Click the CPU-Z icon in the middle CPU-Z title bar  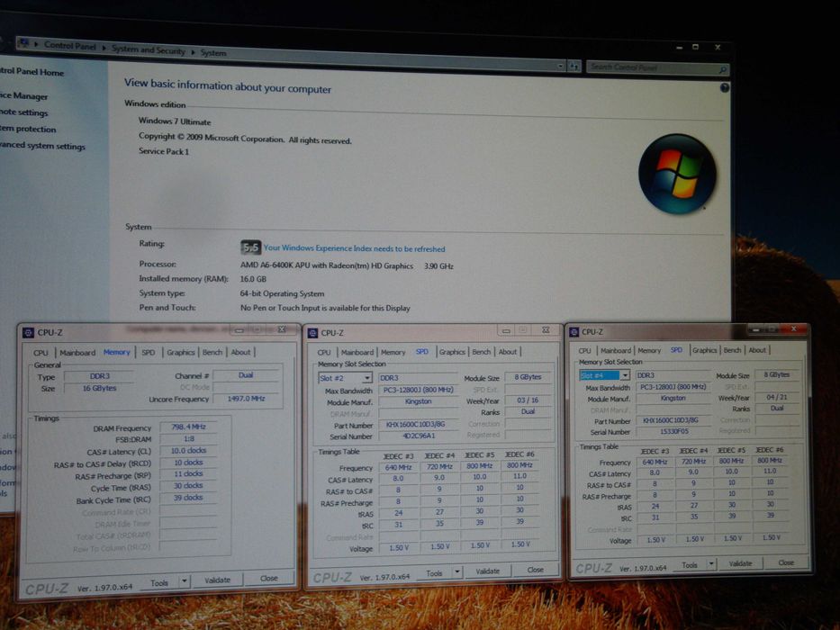[312, 333]
